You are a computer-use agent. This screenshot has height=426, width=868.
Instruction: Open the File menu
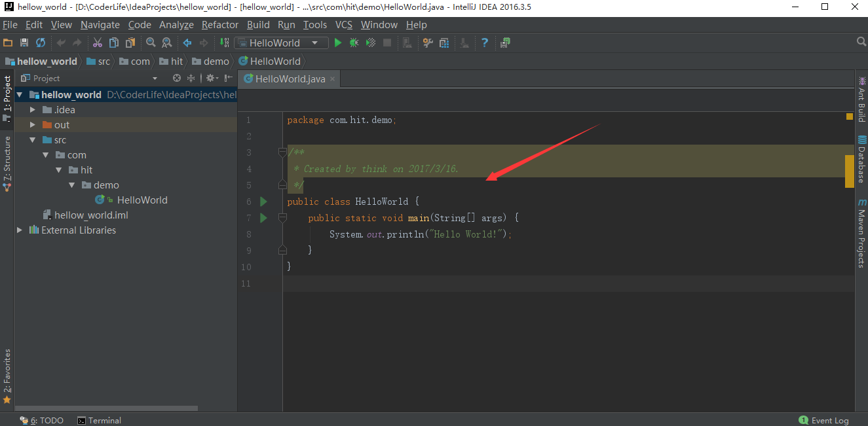pos(10,25)
